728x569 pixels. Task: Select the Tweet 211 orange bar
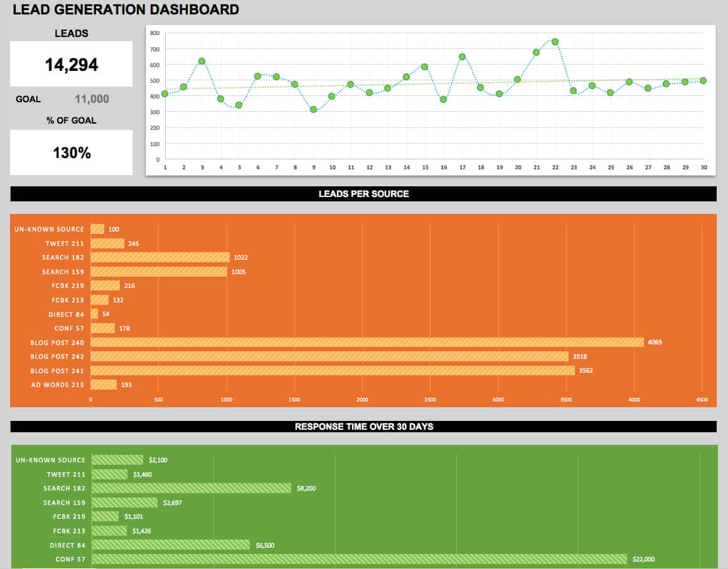point(107,243)
